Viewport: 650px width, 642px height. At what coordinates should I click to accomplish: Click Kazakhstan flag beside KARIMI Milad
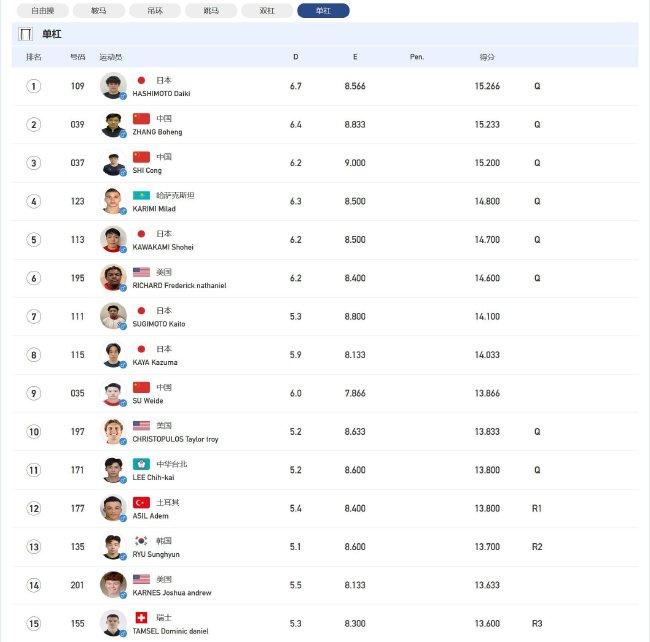[141, 195]
